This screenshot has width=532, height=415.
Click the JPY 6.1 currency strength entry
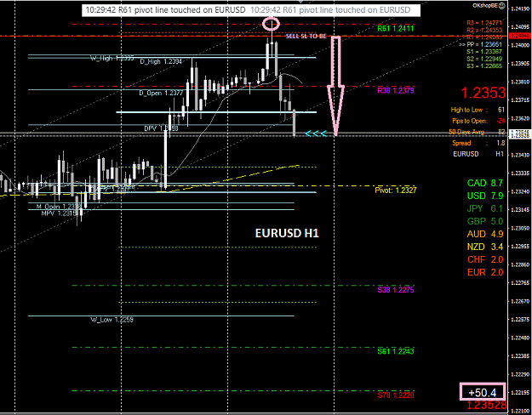pyautogui.click(x=486, y=208)
